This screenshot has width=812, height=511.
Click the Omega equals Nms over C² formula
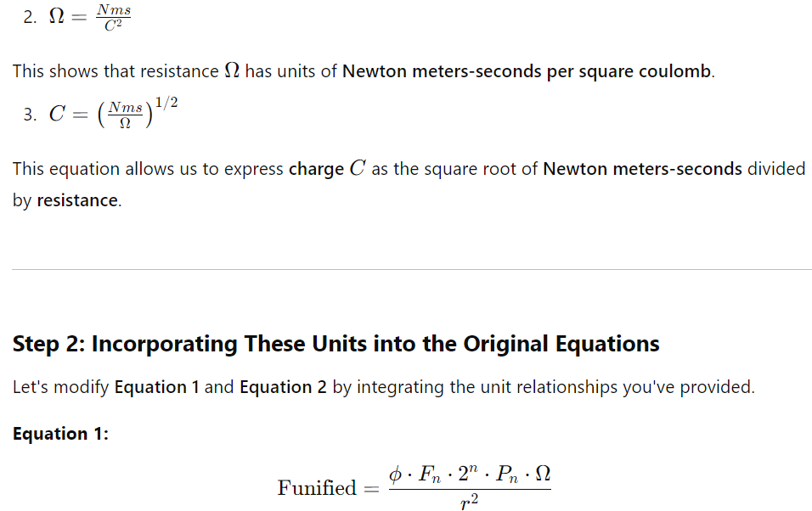(89, 17)
